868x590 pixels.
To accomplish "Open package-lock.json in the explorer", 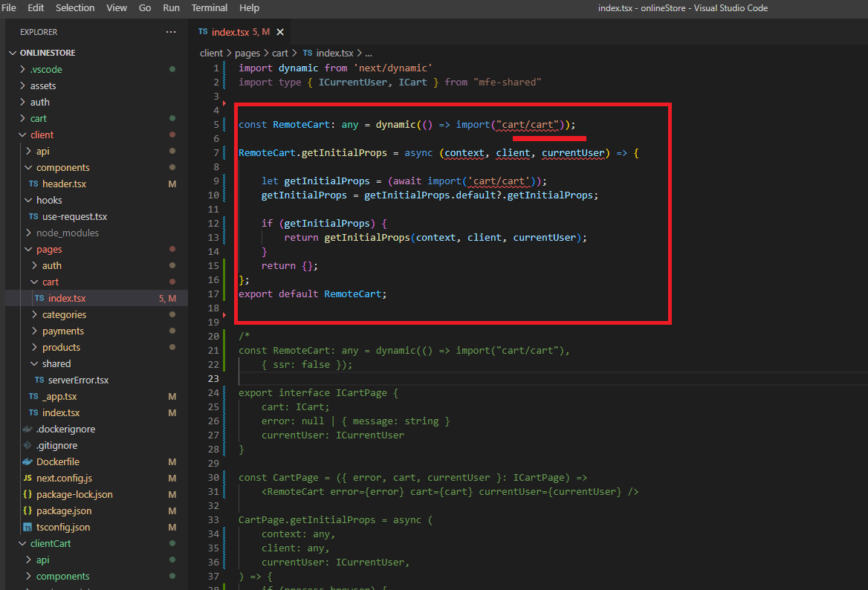I will coord(74,494).
